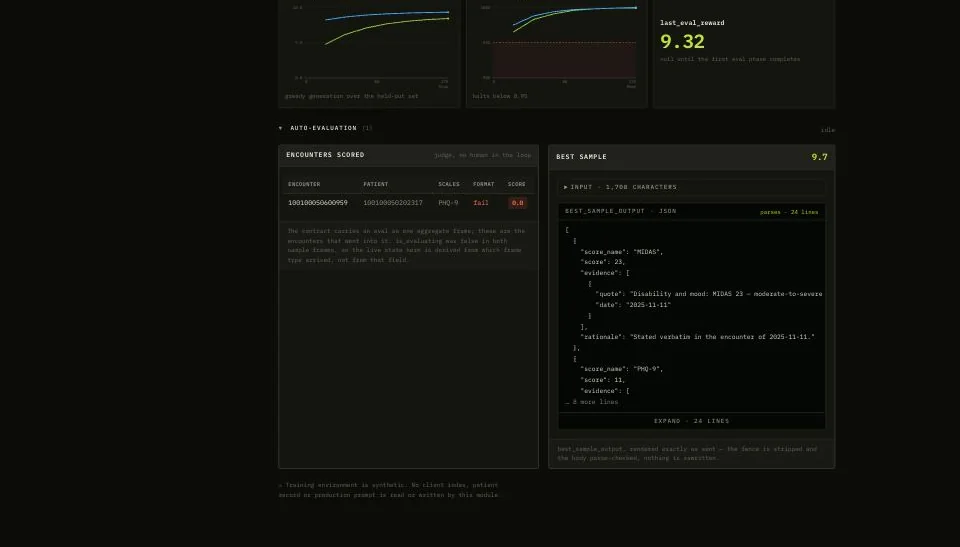Click the SCALES column header

(x=449, y=184)
